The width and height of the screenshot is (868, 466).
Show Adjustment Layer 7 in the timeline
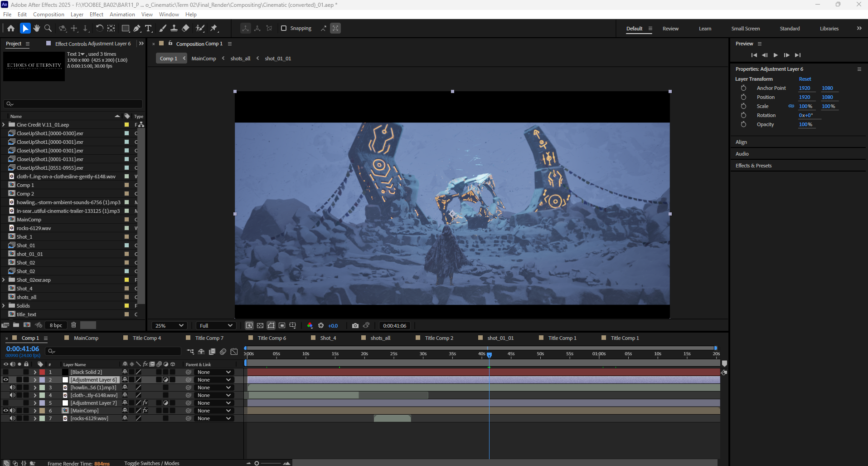point(5,403)
